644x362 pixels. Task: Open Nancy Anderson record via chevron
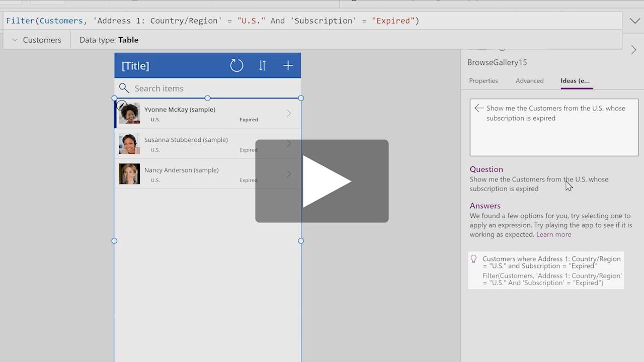(289, 174)
